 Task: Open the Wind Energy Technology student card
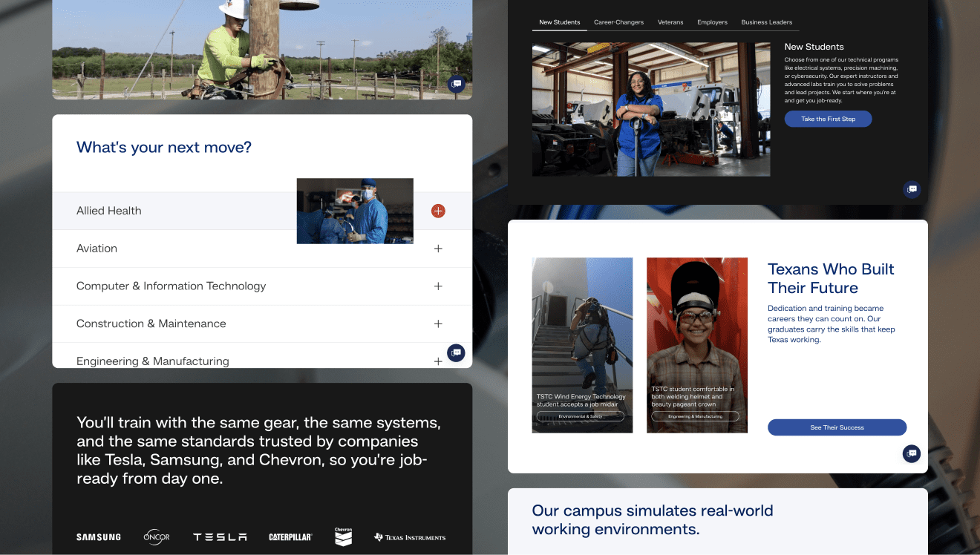pos(582,345)
